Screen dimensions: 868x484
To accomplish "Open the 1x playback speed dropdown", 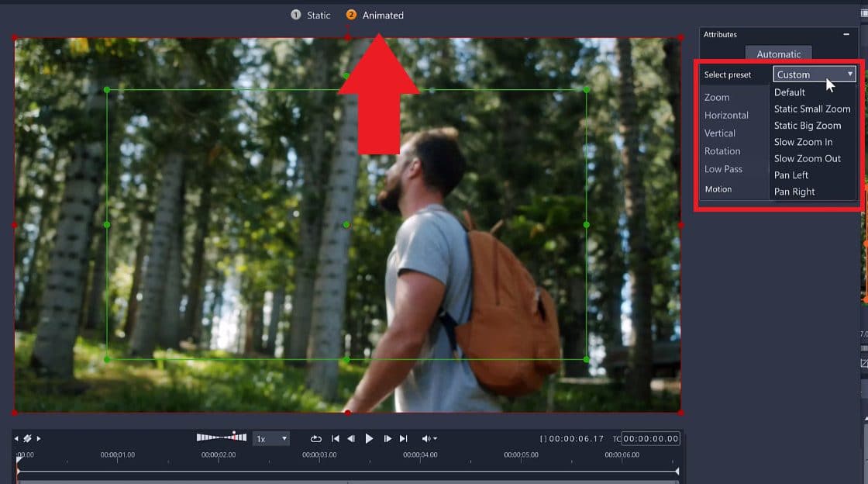I will point(270,438).
